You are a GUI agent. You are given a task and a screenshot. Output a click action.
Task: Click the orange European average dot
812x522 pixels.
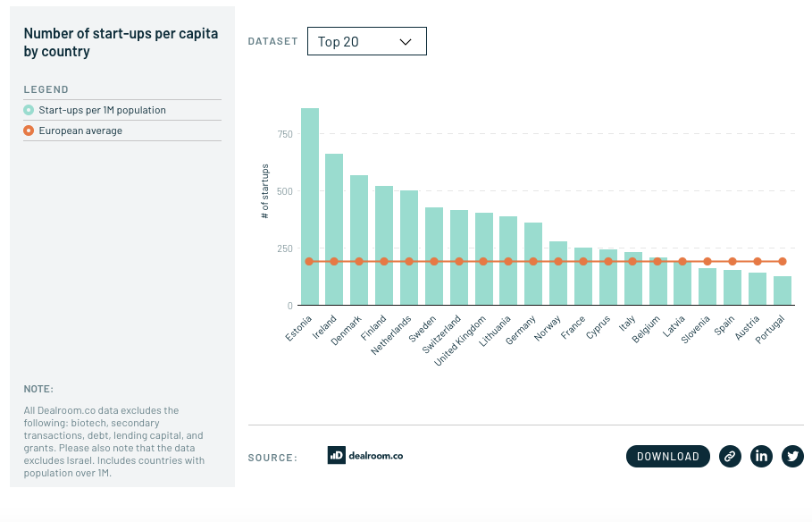click(29, 130)
